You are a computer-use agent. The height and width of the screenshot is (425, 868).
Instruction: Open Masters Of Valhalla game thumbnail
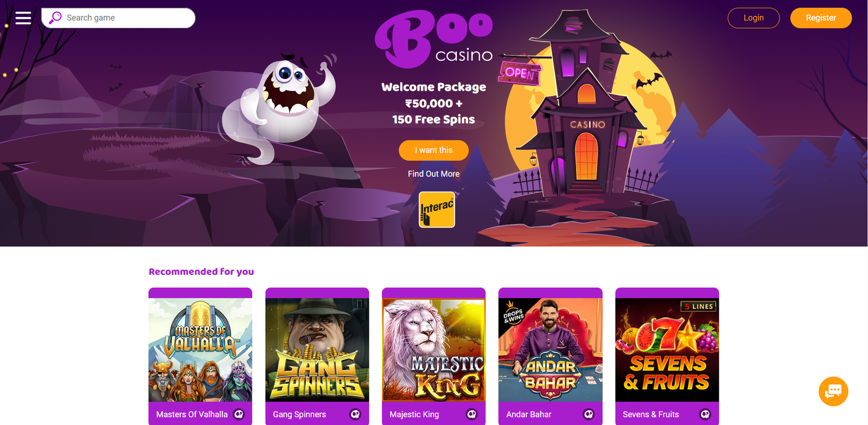pos(200,350)
